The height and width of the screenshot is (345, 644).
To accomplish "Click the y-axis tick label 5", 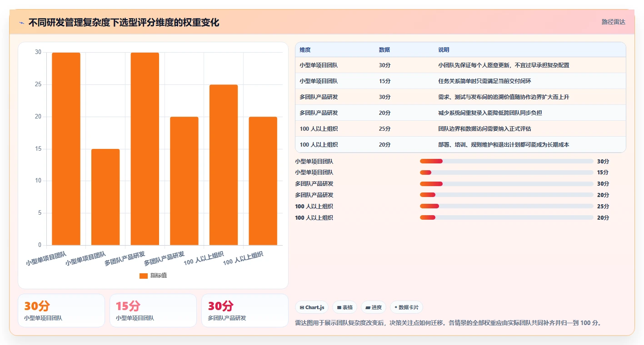I will point(40,213).
